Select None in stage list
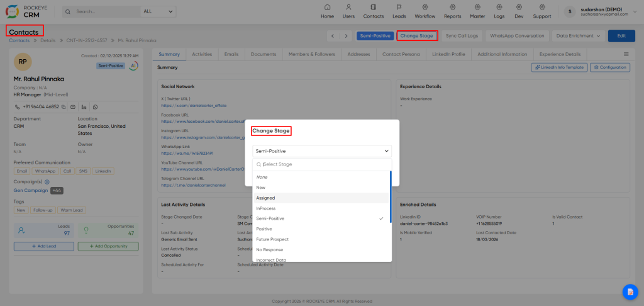The width and height of the screenshot is (644, 306). pyautogui.click(x=322, y=177)
